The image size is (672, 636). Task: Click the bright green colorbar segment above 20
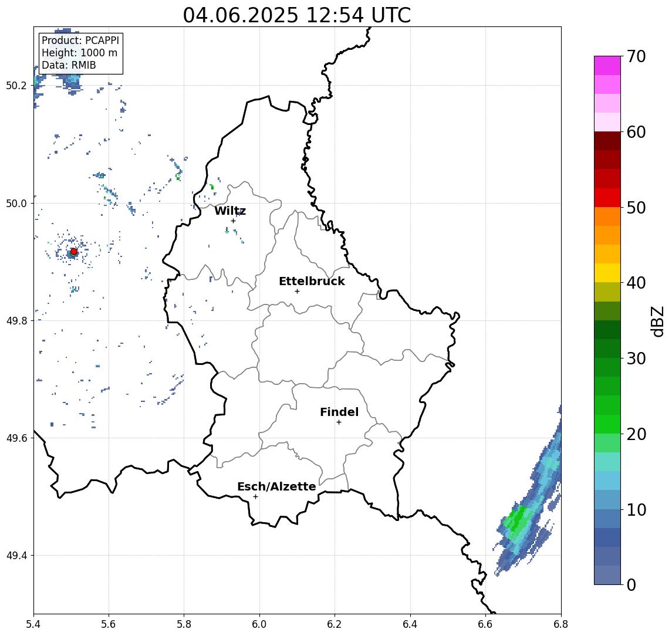click(x=607, y=424)
